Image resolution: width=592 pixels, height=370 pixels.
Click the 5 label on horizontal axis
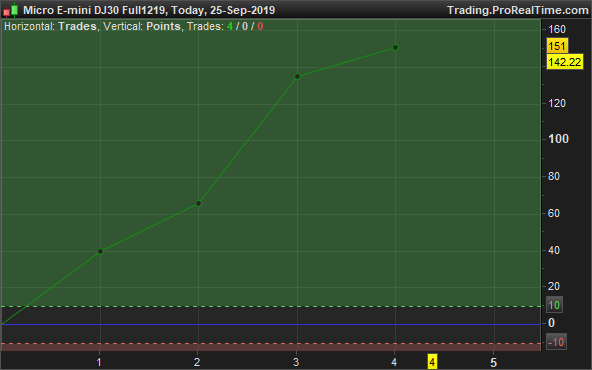pyautogui.click(x=493, y=363)
